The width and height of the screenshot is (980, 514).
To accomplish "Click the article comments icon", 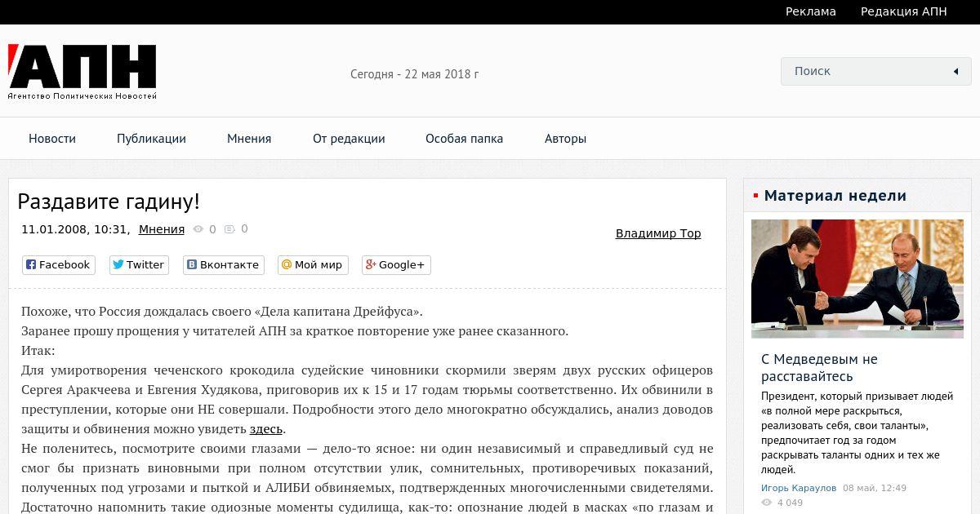I will click(x=229, y=229).
